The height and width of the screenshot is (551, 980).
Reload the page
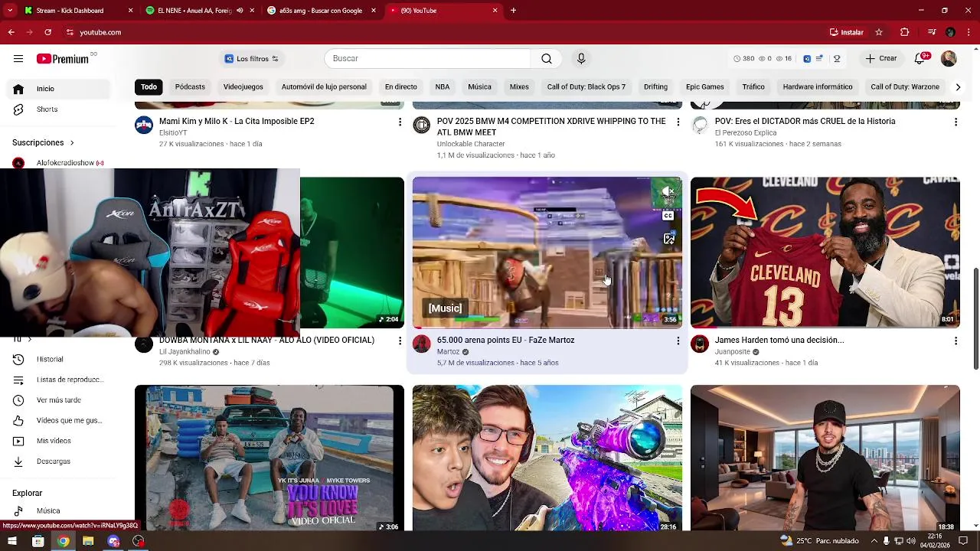tap(47, 32)
